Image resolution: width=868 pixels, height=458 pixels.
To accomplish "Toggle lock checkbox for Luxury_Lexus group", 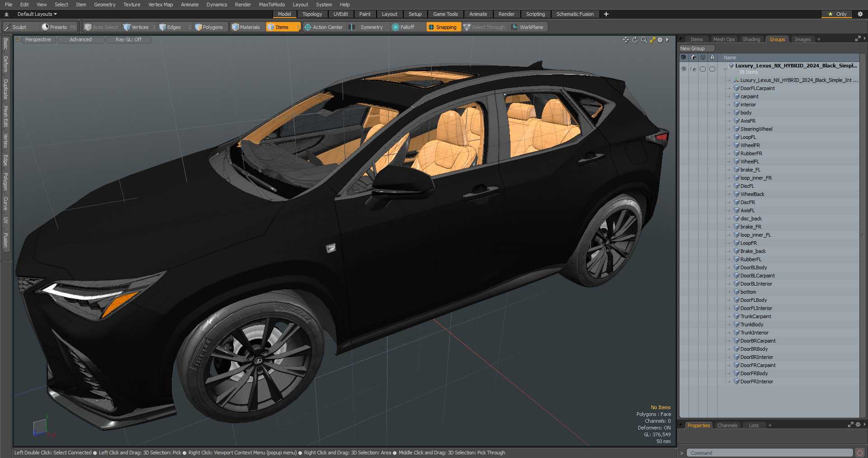I will 703,69.
